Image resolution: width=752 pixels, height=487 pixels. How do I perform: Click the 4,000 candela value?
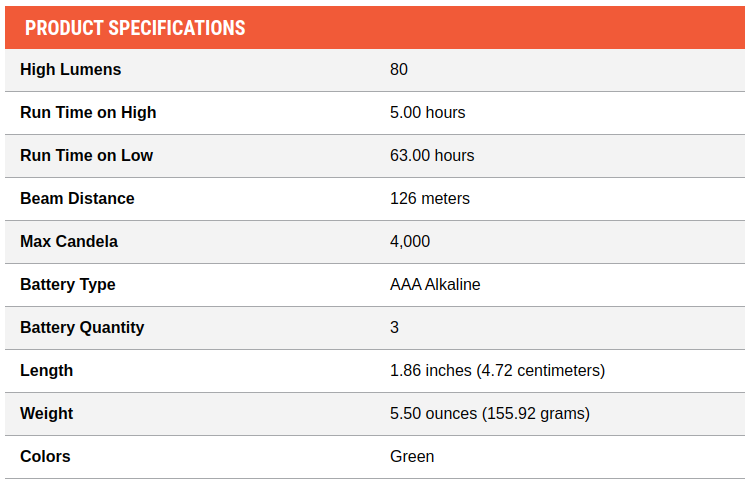(410, 241)
